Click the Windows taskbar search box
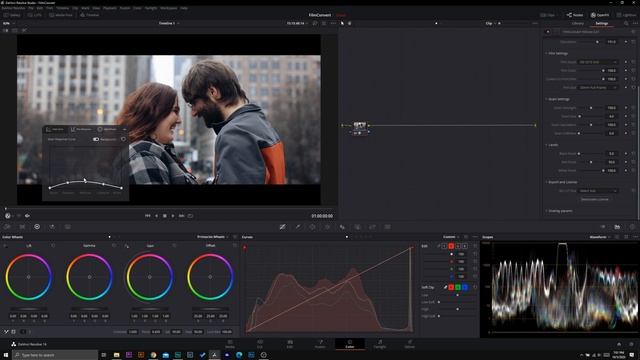The width and height of the screenshot is (640, 360). pyautogui.click(x=55, y=355)
